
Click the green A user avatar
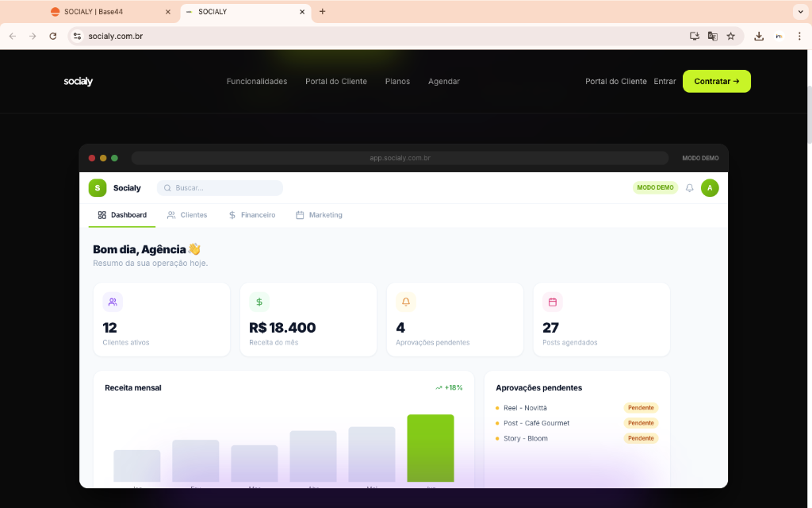(710, 187)
